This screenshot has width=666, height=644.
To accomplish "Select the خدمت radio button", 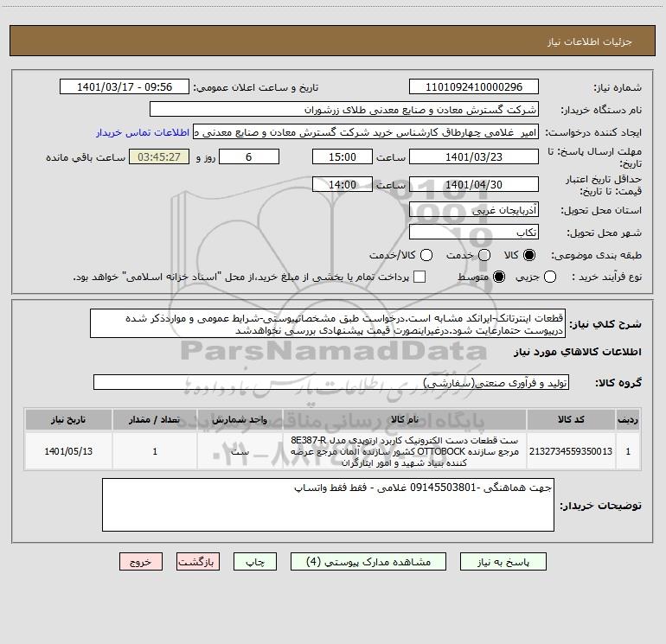I will click(x=484, y=255).
